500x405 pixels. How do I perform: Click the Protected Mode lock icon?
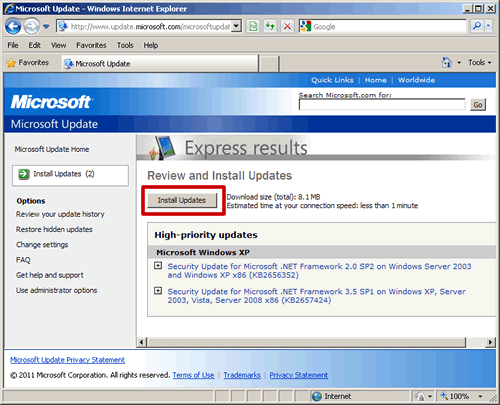(x=419, y=396)
